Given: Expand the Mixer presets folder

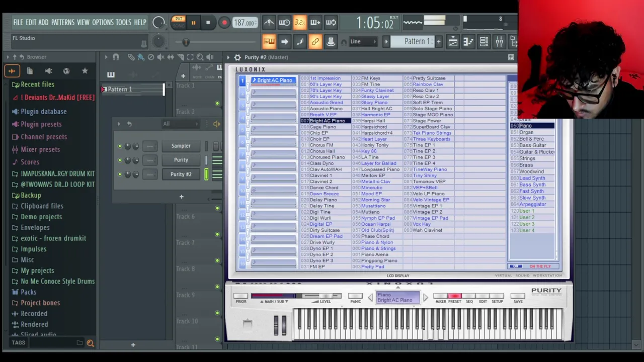Looking at the screenshot, I should [40, 149].
